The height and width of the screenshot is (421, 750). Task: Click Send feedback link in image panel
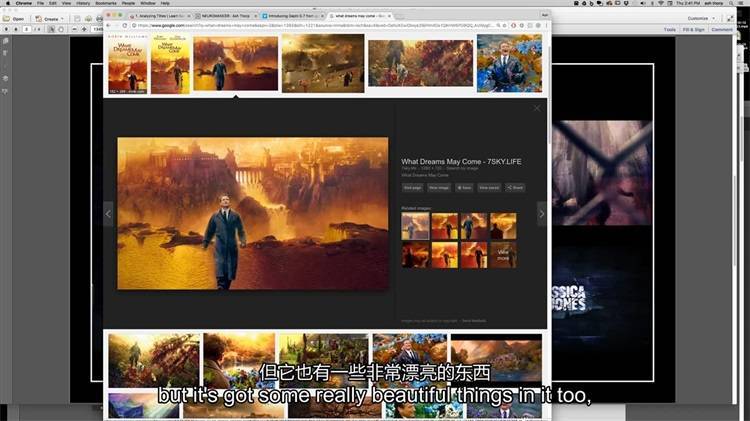(x=474, y=321)
